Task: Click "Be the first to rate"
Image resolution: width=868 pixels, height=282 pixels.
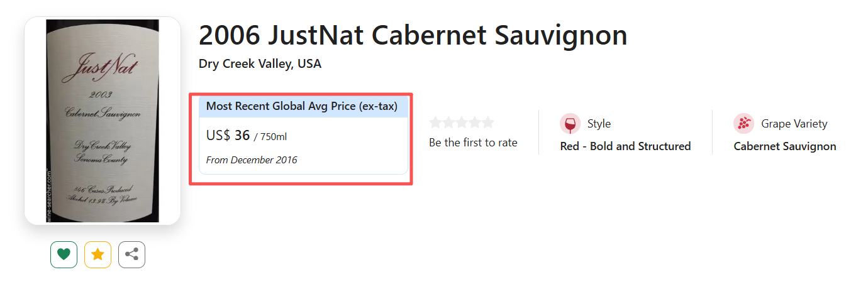Action: pos(473,143)
